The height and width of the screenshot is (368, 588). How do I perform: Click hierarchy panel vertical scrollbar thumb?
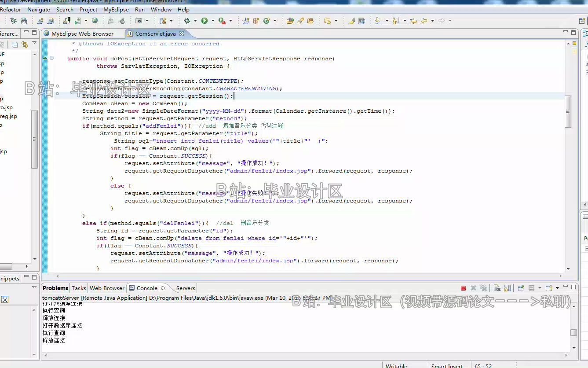[34, 139]
